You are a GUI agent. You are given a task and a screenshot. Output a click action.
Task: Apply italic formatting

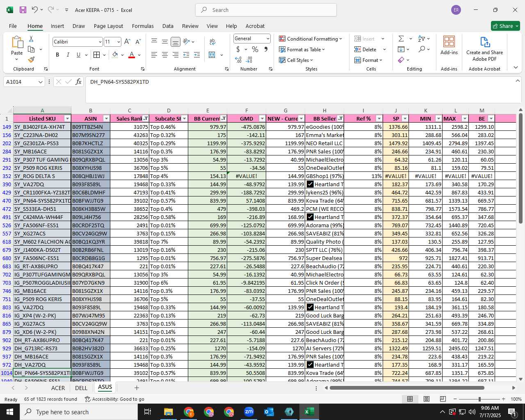coord(68,55)
